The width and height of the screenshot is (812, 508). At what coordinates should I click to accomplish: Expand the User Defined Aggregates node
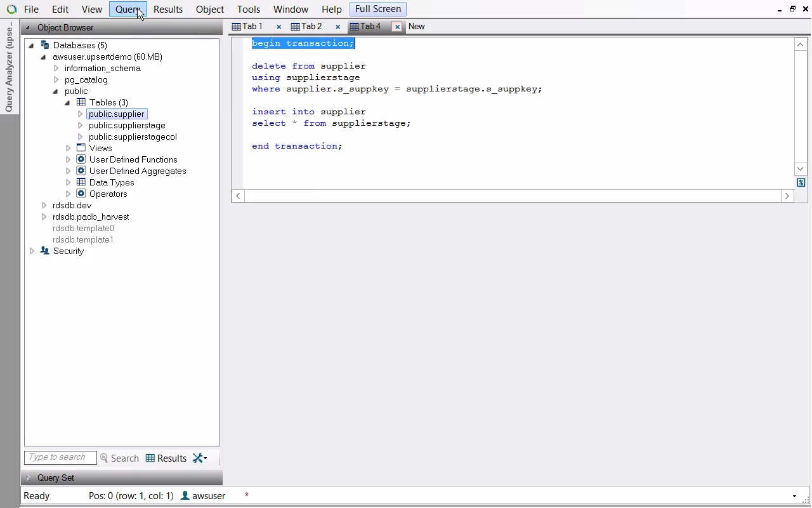tap(68, 171)
